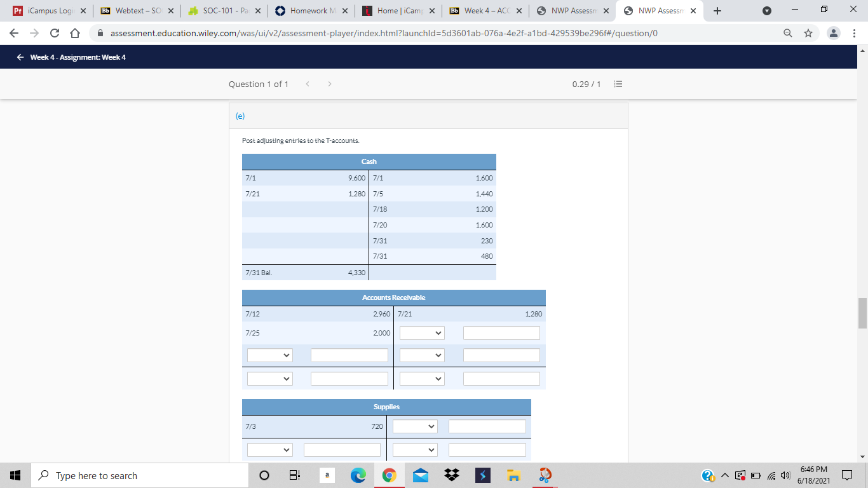
Task: Open Wi-Fi network tray icon
Action: point(771,476)
